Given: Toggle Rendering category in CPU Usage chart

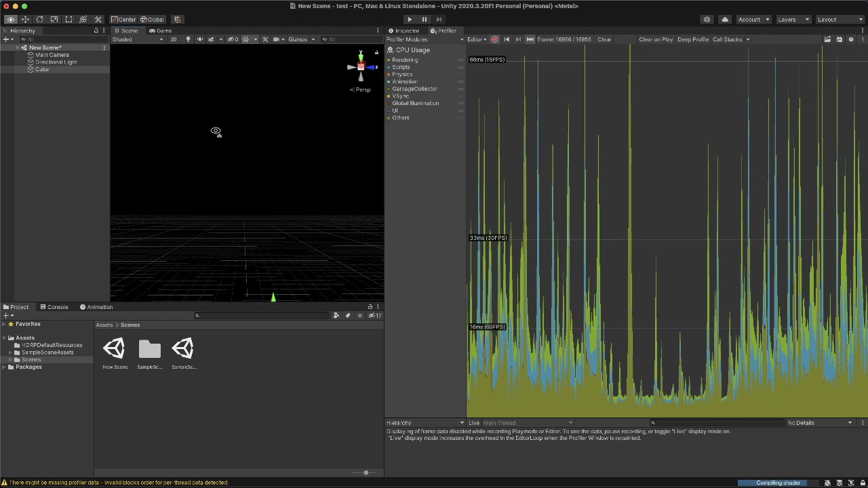Looking at the screenshot, I should (390, 60).
